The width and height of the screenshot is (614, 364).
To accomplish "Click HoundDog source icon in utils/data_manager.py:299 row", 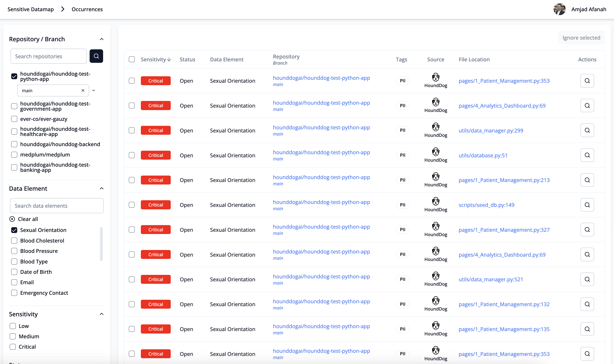I will [x=436, y=127].
